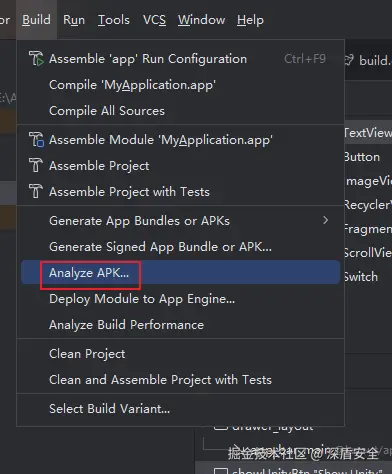
Task: Click the Assemble Module hammer icon
Action: point(36,140)
